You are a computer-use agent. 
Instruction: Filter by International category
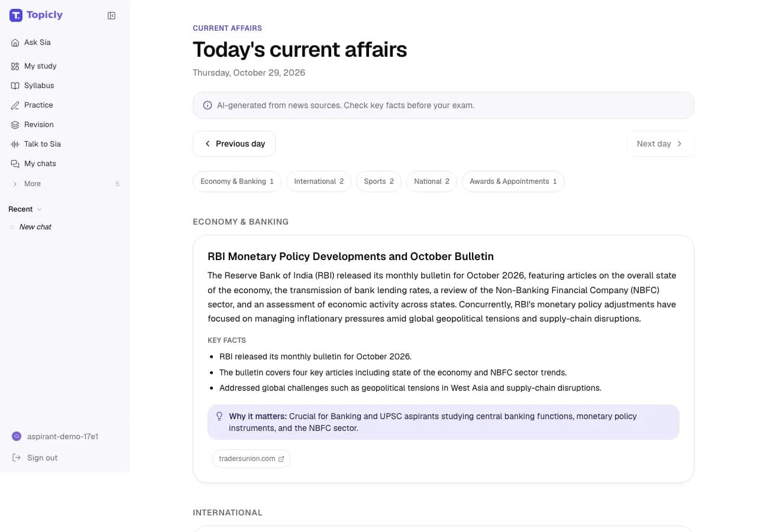[x=319, y=181]
